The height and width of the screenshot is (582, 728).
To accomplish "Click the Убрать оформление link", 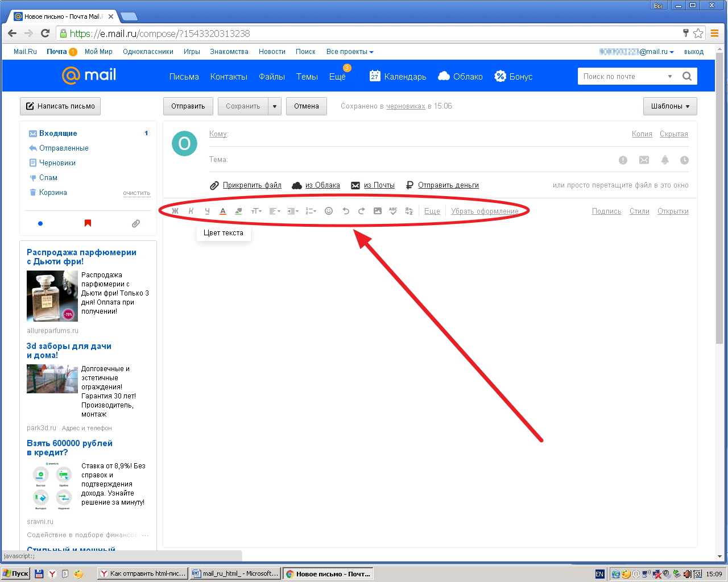I will (x=485, y=211).
